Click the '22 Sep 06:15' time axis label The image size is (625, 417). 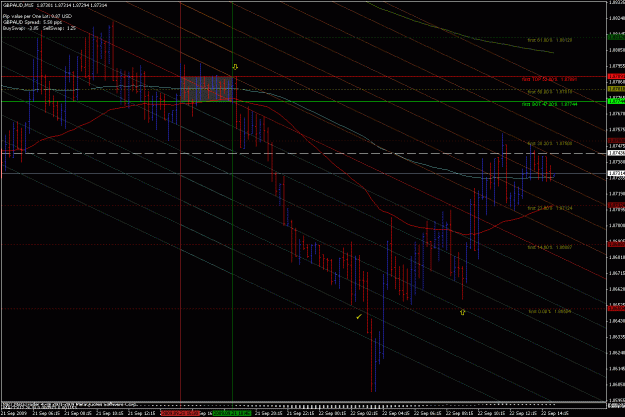point(429,413)
